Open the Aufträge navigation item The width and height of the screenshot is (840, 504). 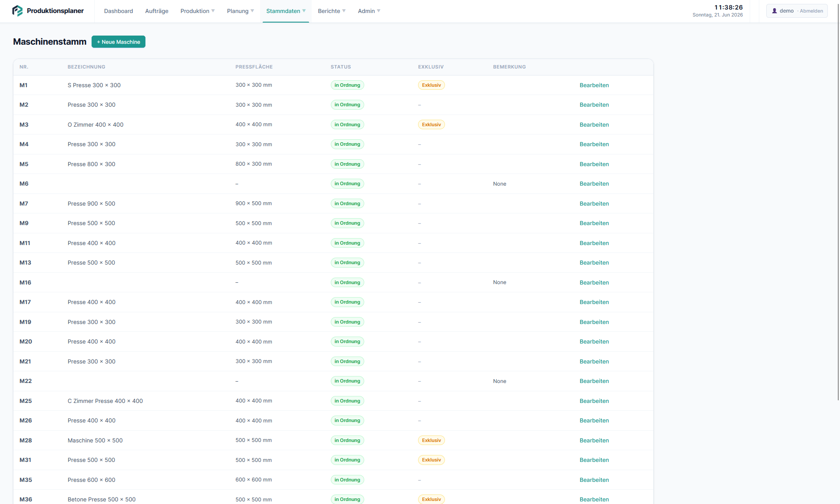point(157,11)
